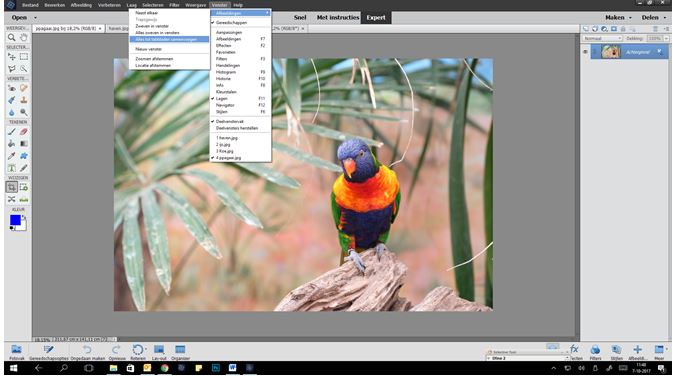The image size is (673, 376).
Task: Select the Content-Aware Move tool
Action: tap(12, 199)
